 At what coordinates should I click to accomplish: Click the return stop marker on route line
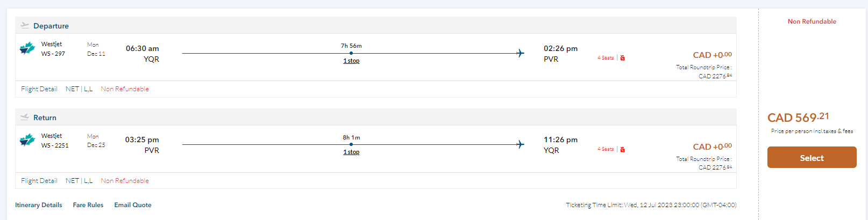pos(351,144)
